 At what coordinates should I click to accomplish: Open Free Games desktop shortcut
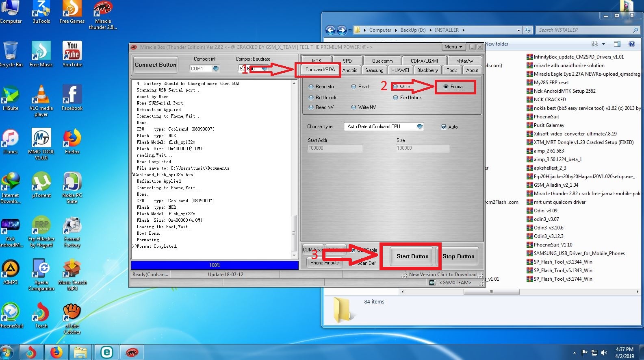click(72, 12)
